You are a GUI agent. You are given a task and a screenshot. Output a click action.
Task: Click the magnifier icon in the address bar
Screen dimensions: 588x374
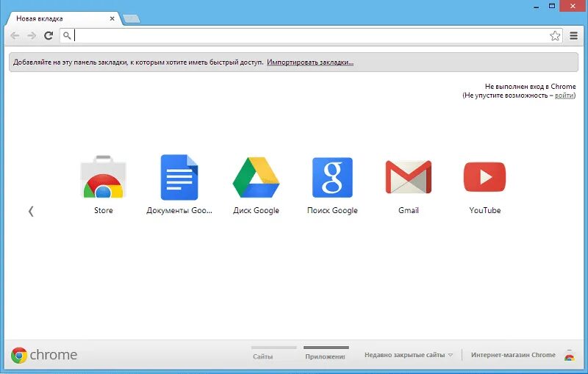67,35
